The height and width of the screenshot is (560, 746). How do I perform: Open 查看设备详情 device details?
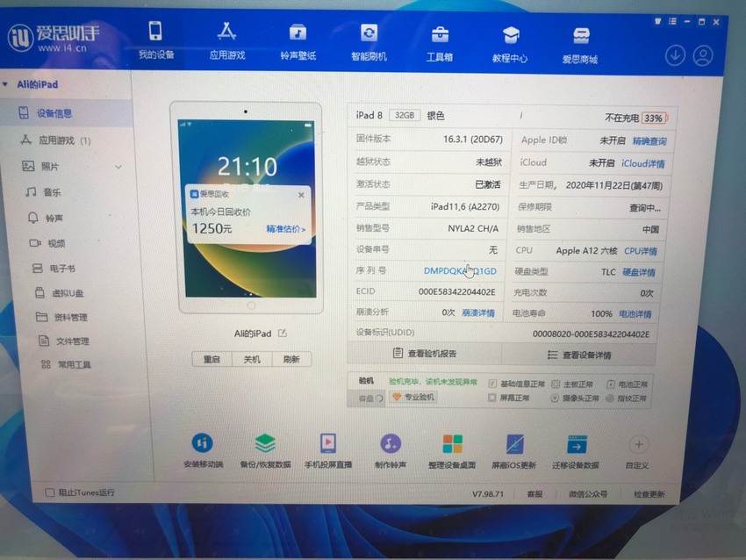[579, 355]
